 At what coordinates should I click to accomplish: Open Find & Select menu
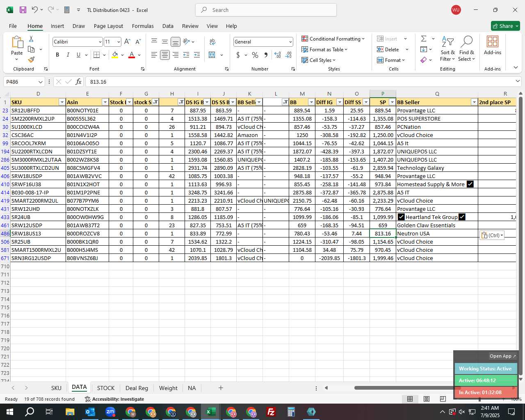pos(467,48)
